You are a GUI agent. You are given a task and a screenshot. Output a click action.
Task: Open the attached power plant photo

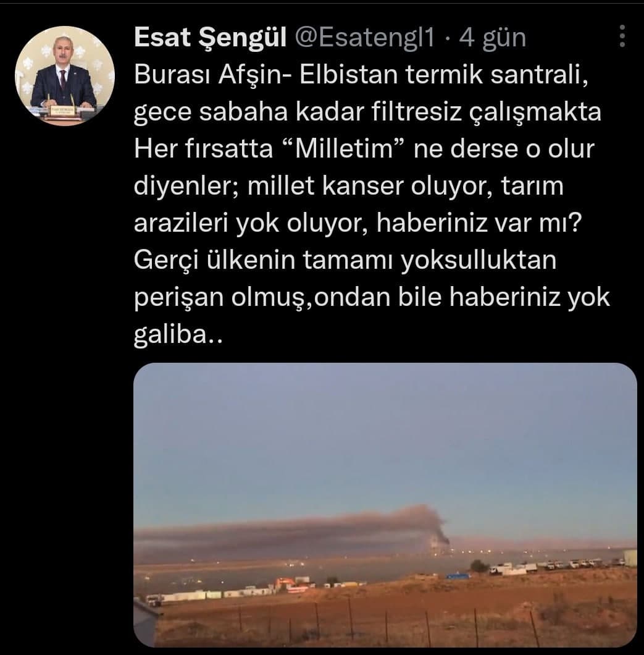point(385,505)
